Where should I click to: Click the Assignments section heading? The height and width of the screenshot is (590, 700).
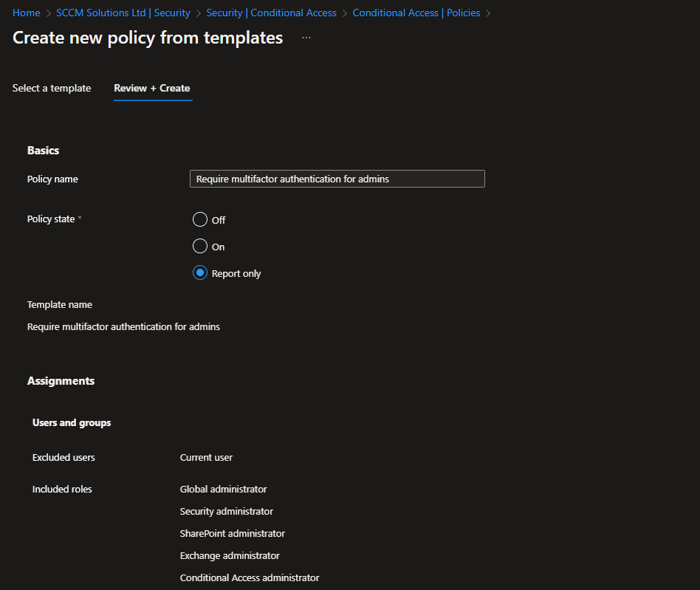click(x=61, y=381)
